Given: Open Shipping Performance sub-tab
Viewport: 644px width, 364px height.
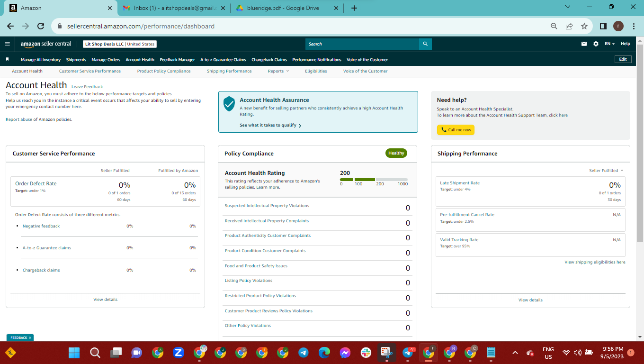Looking at the screenshot, I should click(x=229, y=71).
